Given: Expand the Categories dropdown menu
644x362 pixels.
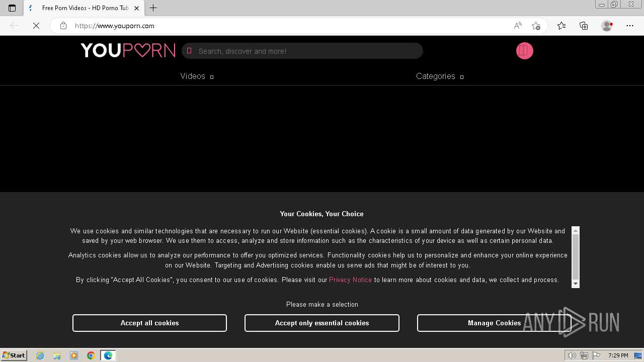Looking at the screenshot, I should 440,76.
